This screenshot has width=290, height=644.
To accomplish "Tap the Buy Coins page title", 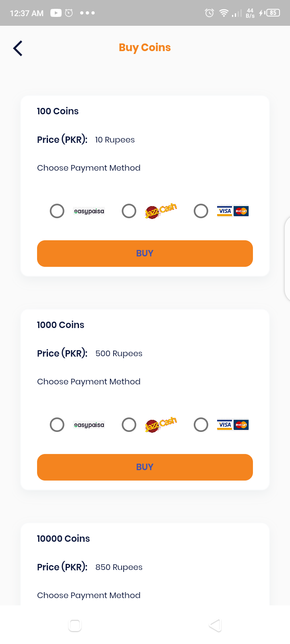I will point(145,47).
